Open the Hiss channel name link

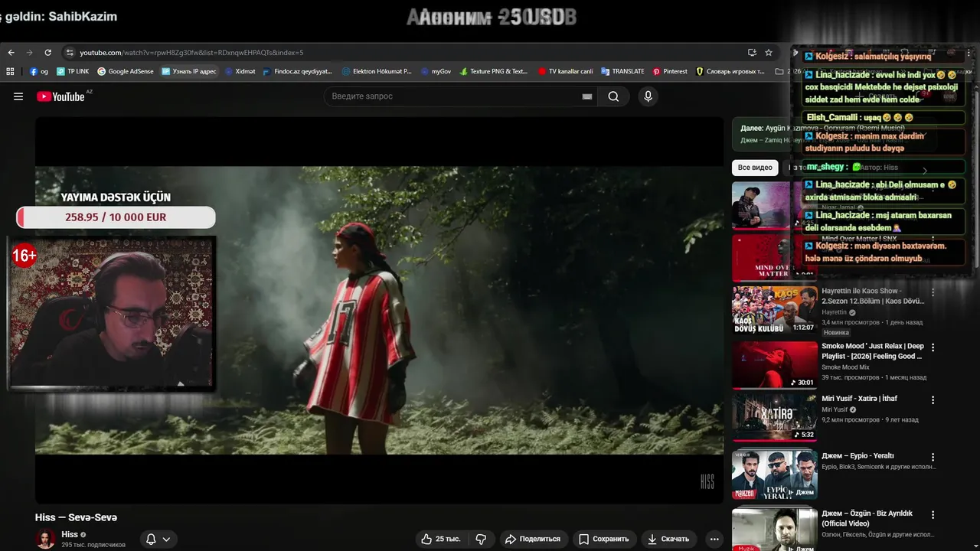click(x=70, y=534)
